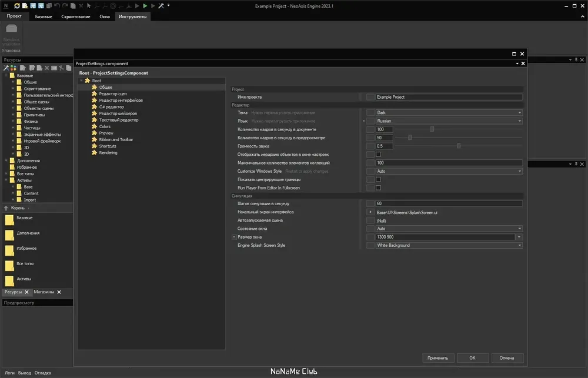Switch to the Скриптование ribbon tab
This screenshot has width=588, height=378.
76,16
